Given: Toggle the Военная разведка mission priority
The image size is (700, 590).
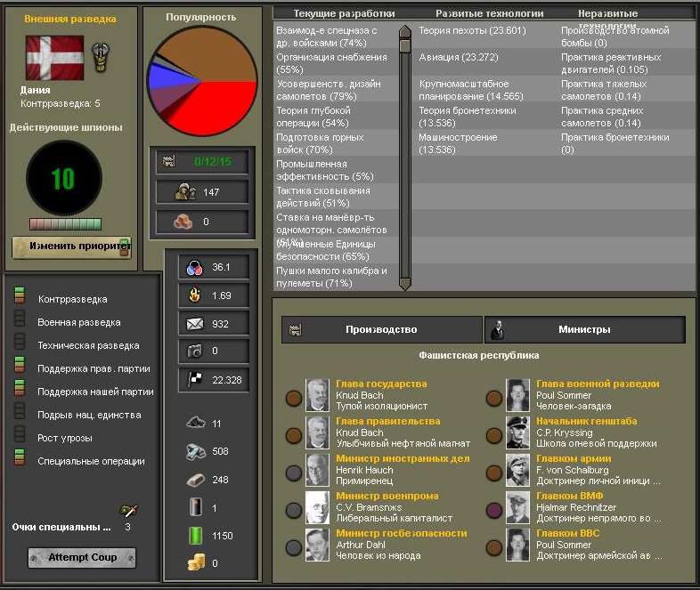Looking at the screenshot, I should (x=19, y=322).
